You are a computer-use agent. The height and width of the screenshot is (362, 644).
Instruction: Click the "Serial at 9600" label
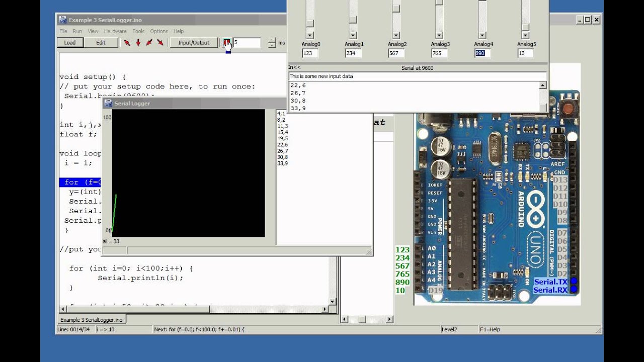(x=417, y=68)
